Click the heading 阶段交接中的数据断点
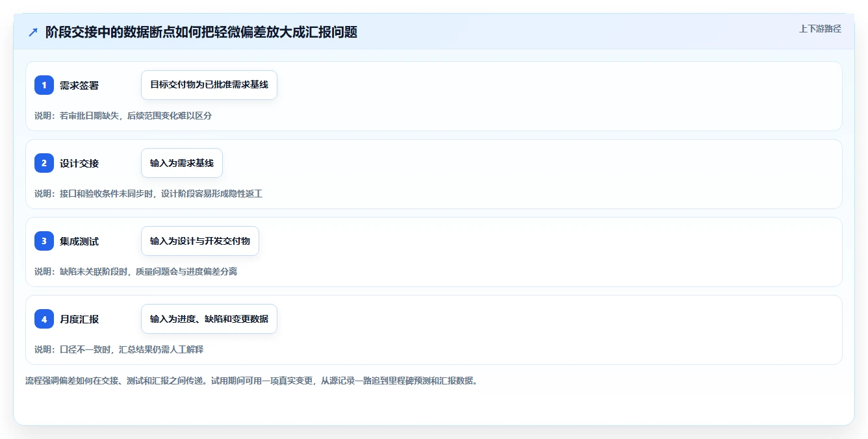Image resolution: width=868 pixels, height=439 pixels. click(x=201, y=32)
